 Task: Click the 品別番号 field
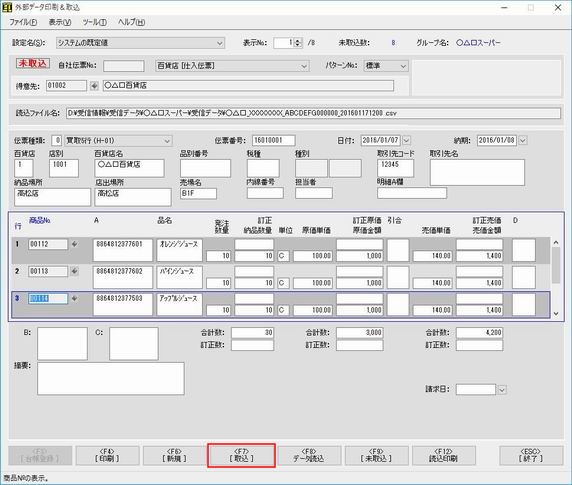(x=205, y=168)
